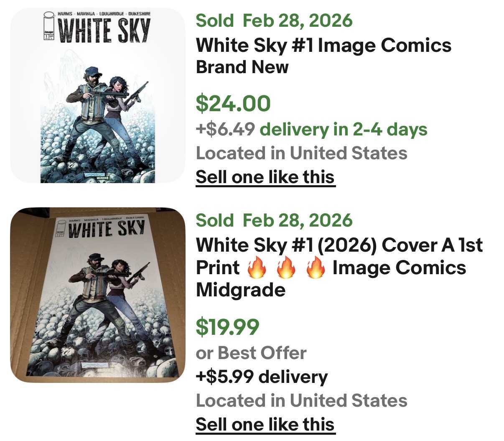This screenshot has width=504, height=441.
Task: Click 'Sell one like this' under $24.00 listing
Action: [265, 177]
